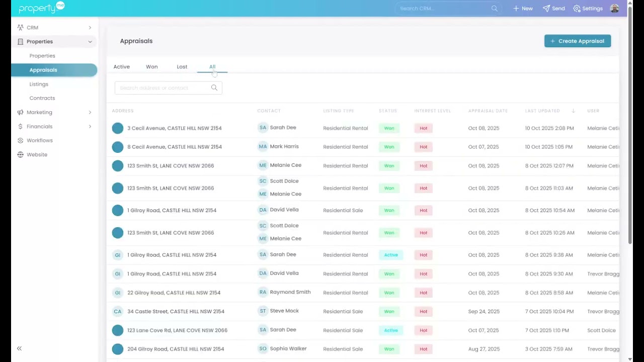644x362 pixels.
Task: Collapse the Properties menu chevron
Action: pos(90,42)
